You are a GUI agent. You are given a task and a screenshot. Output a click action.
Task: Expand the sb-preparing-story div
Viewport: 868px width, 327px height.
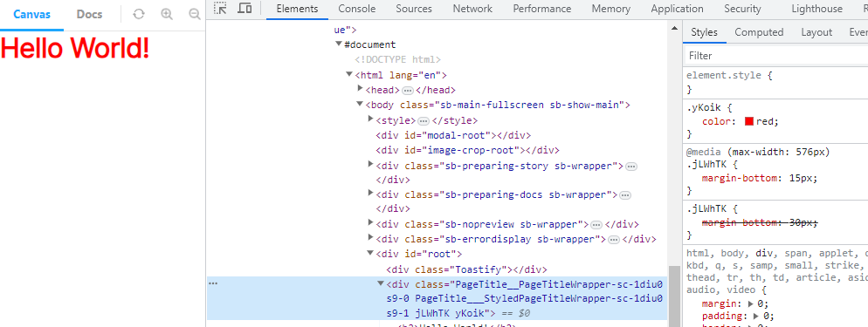click(x=371, y=164)
